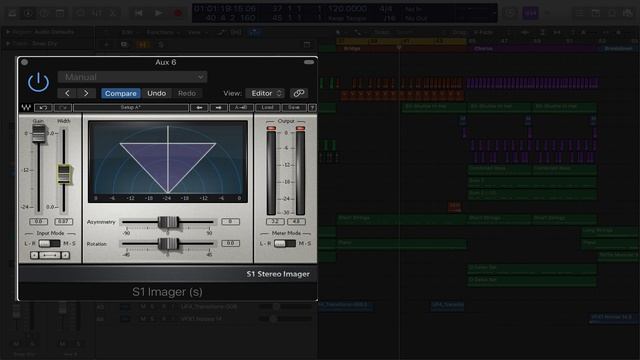Click the copy A to B button

(241, 108)
